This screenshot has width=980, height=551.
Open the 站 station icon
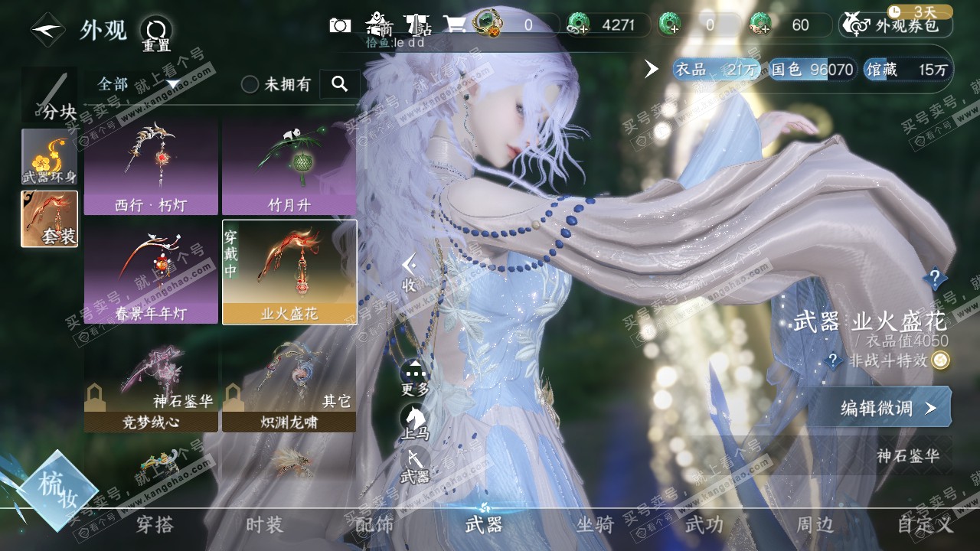tap(418, 24)
